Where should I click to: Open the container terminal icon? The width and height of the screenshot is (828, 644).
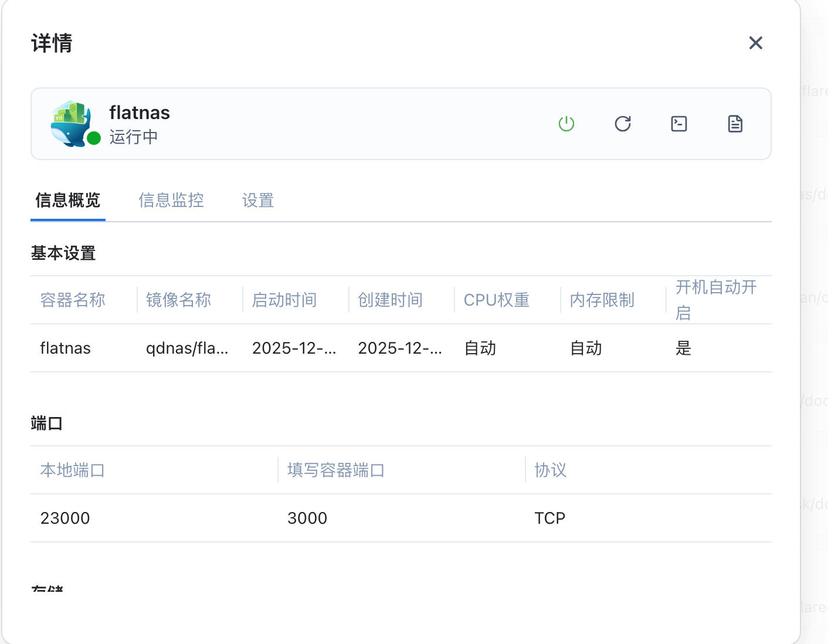pos(678,124)
